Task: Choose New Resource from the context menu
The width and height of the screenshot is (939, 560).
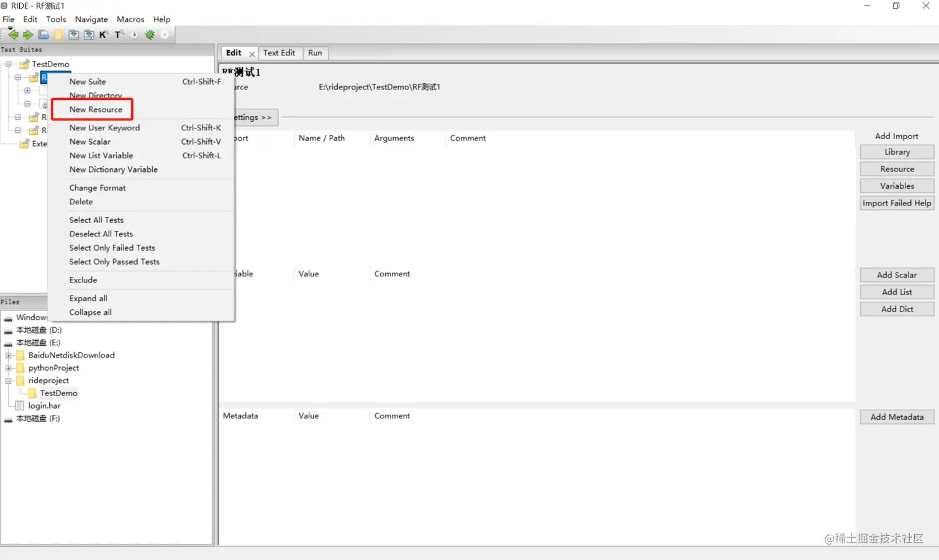Action: pos(142,110)
